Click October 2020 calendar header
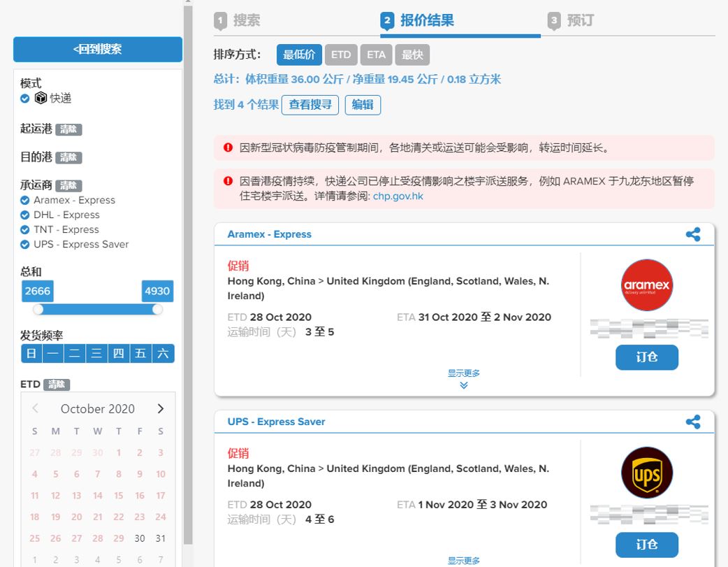The image size is (728, 567). tap(98, 408)
